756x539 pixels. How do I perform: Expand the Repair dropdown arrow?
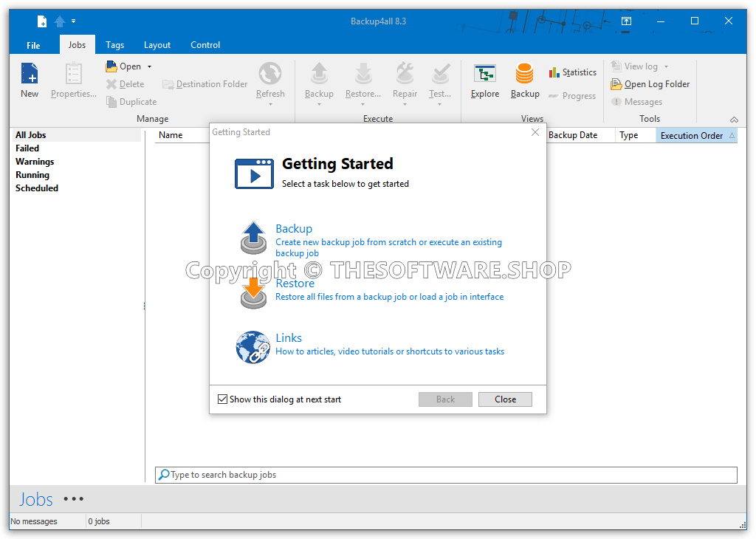pos(405,104)
